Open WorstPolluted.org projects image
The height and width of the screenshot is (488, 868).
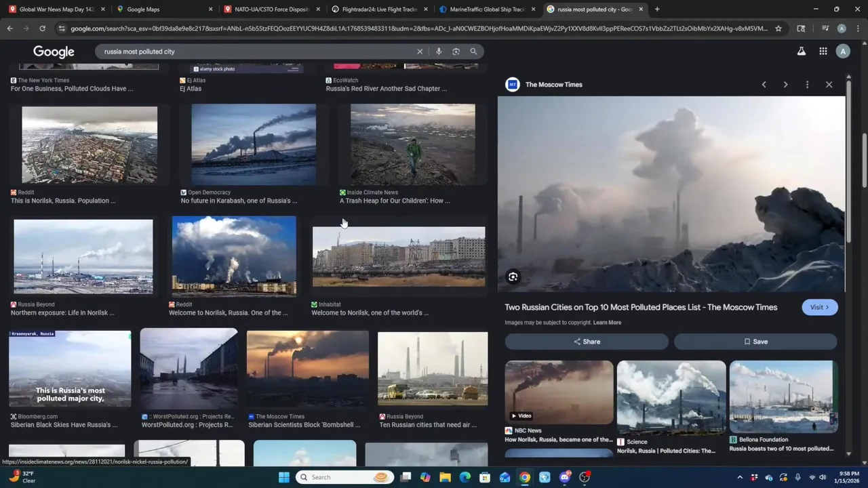pos(189,368)
